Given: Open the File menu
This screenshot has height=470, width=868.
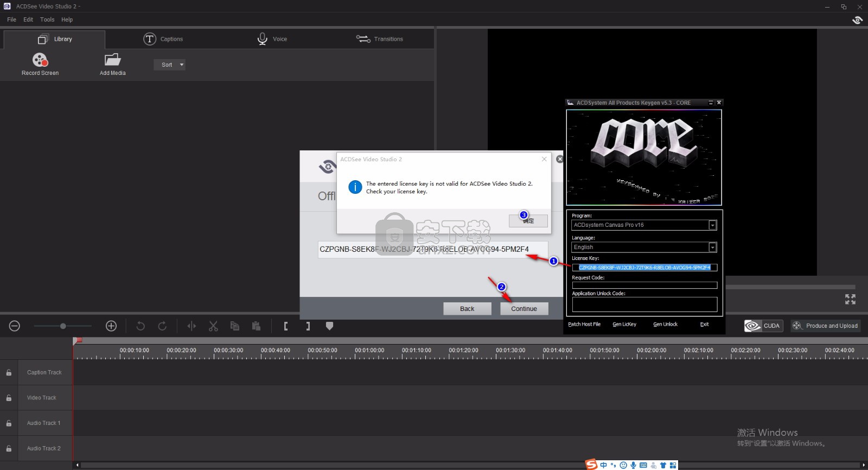Looking at the screenshot, I should point(11,20).
